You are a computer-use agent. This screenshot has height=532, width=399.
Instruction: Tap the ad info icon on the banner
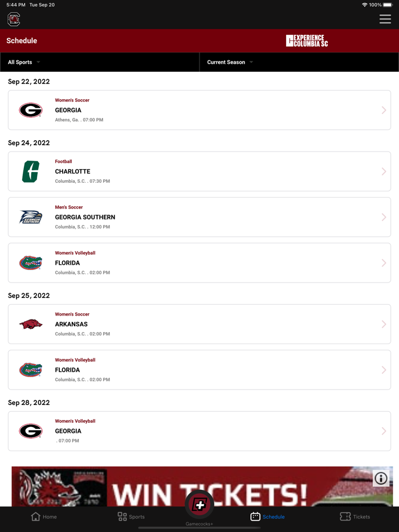pos(380,478)
